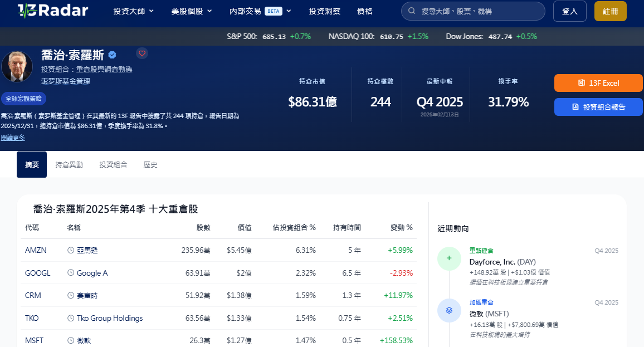Click the 閱讀更多 link
Screen dimensions: 644x347
point(13,138)
